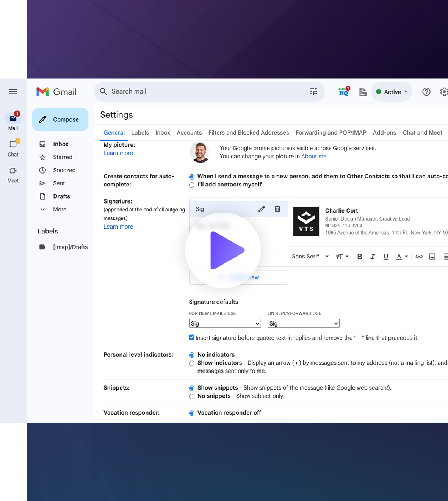Insert image in signature editor
Viewport: 448px width, 501px height.
click(x=432, y=257)
